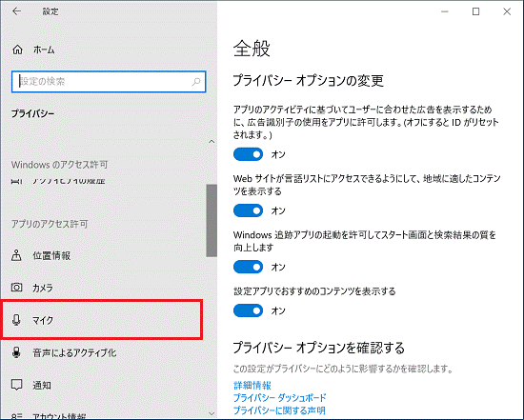Click the sidebar scroll up arrow
Viewport: 524px width, 420px height.
tap(212, 142)
